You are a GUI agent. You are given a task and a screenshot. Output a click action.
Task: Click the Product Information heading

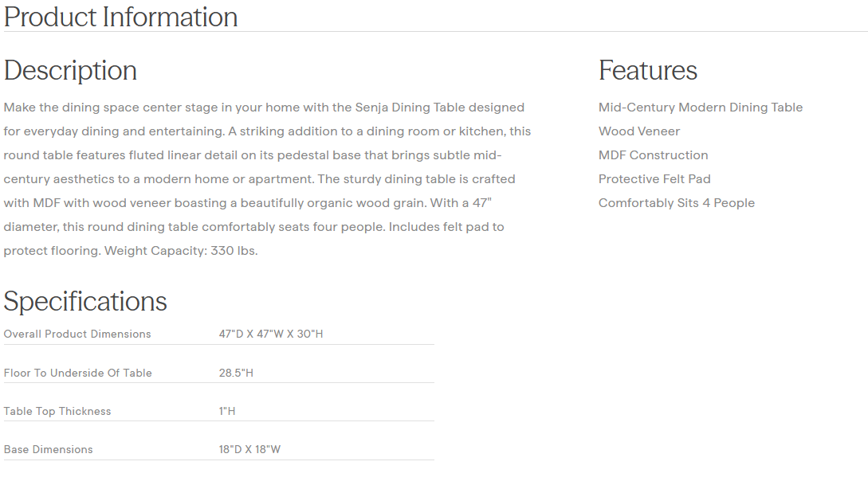(120, 17)
